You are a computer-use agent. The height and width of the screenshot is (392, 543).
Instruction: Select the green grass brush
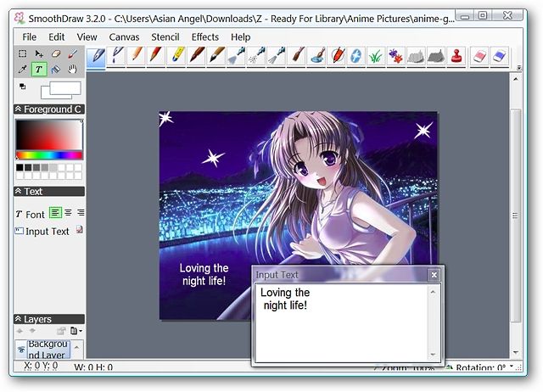pos(376,57)
